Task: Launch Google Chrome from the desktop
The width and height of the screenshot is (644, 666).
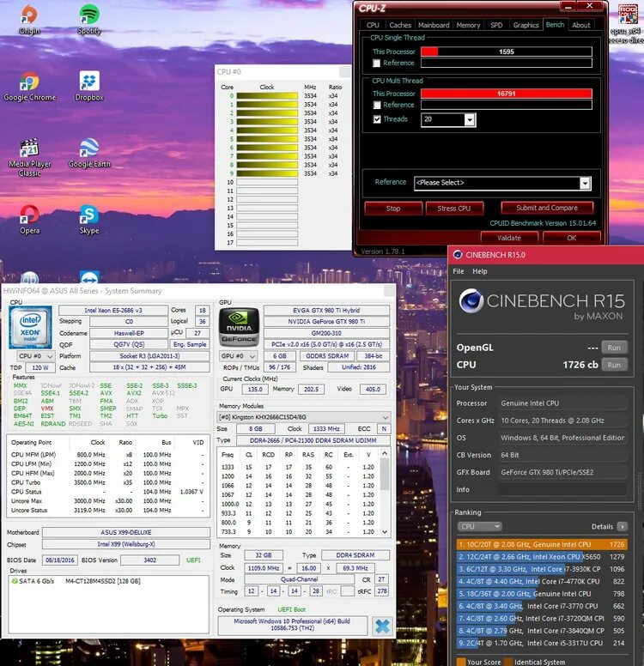Action: coord(29,87)
